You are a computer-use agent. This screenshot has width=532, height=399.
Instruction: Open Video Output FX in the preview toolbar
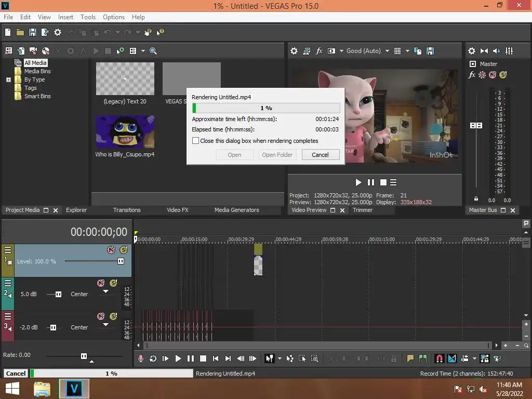319,51
